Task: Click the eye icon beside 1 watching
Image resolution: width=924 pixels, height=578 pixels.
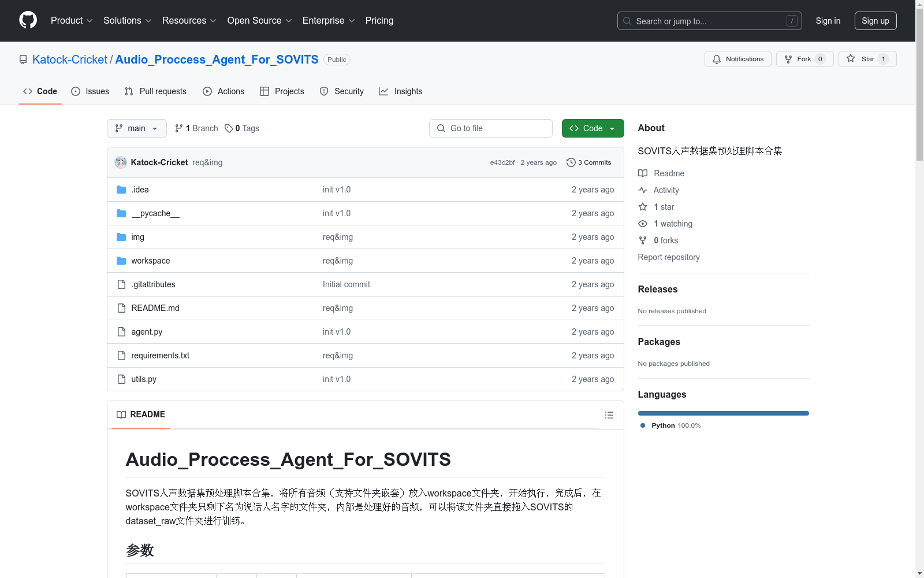Action: click(x=643, y=224)
